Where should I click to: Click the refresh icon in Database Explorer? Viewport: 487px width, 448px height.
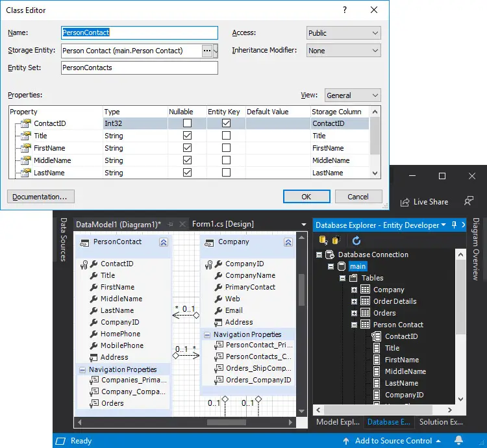[356, 240]
